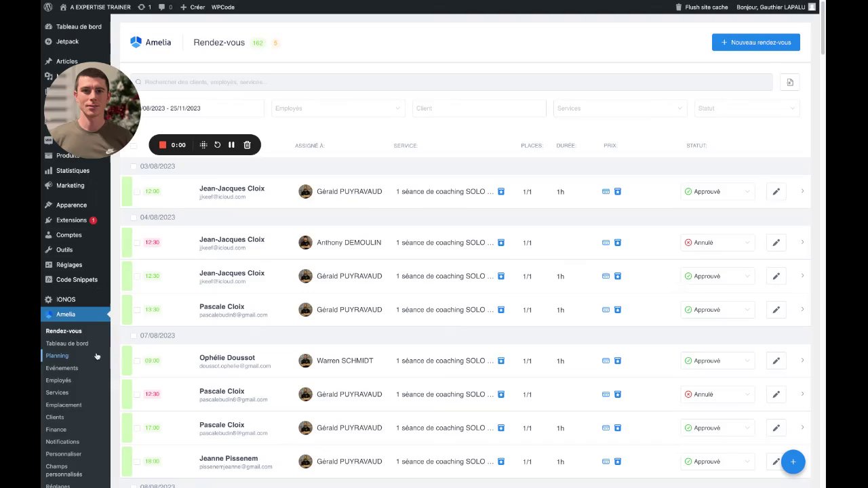Click payment card icon for Ophélie Doussot

click(x=606, y=361)
